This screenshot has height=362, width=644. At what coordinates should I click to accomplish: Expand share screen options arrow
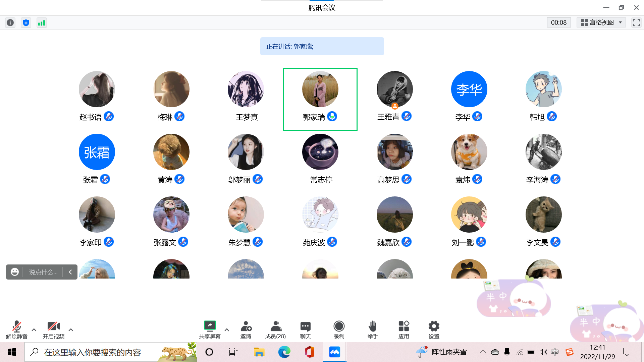[x=227, y=330]
